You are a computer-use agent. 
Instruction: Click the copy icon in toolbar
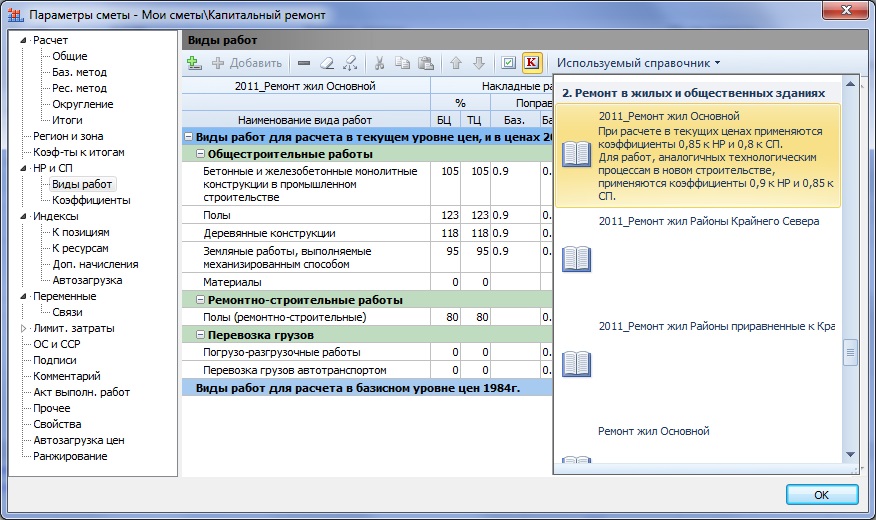tap(402, 63)
